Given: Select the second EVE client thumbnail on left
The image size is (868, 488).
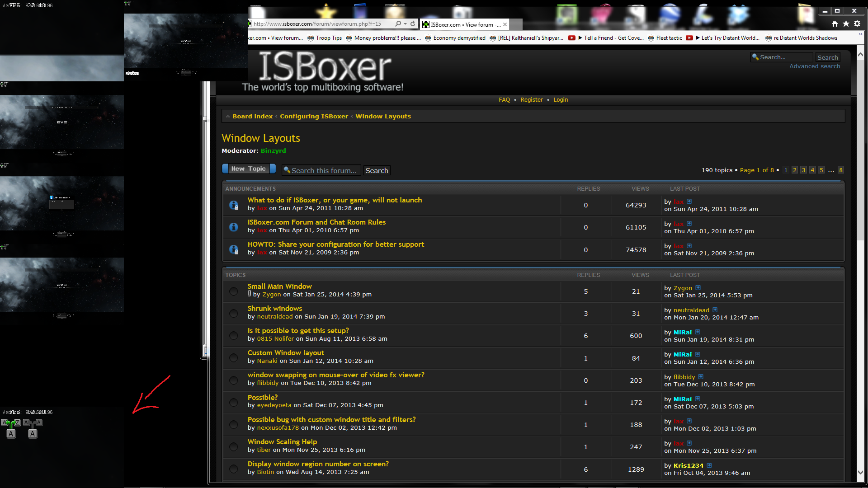Looking at the screenshot, I should point(62,122).
